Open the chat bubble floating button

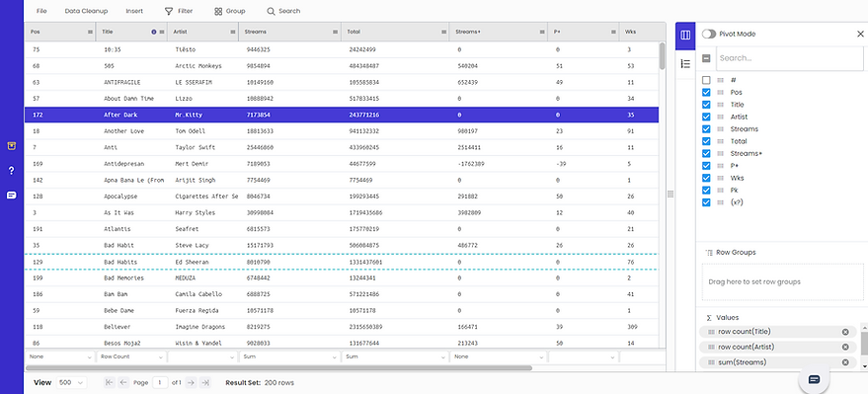pos(814,379)
